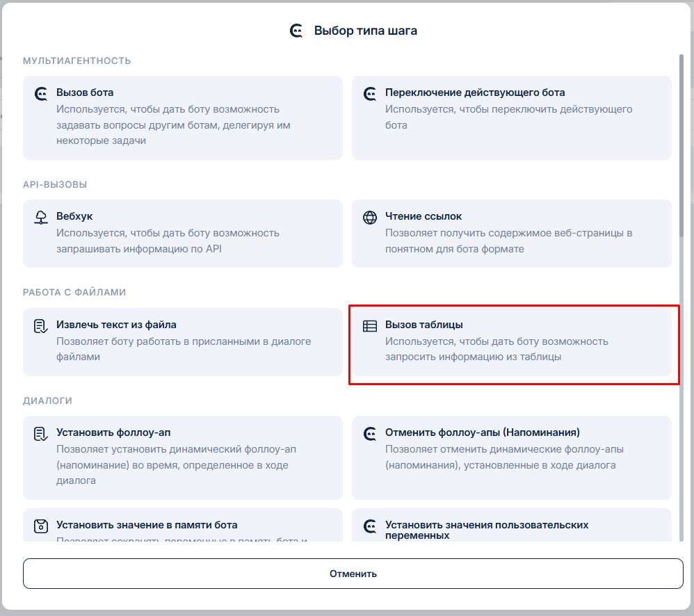Pick the Чтение ссылок step title

423,216
